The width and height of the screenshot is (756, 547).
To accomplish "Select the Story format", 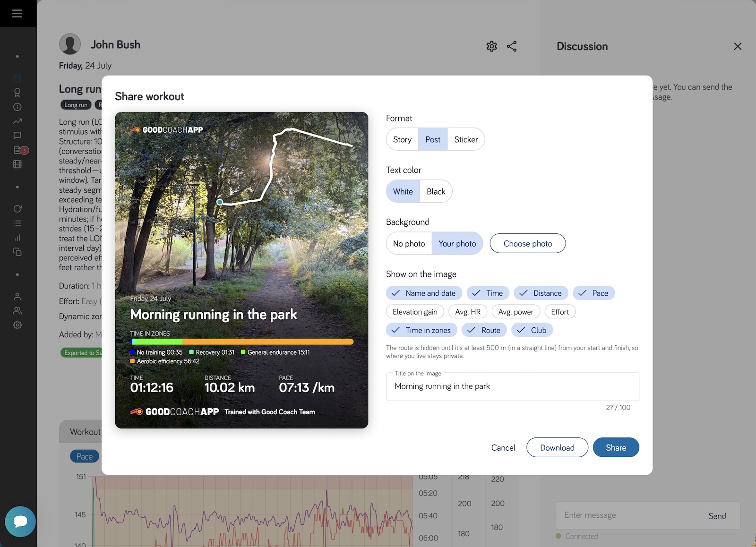I will pyautogui.click(x=402, y=139).
